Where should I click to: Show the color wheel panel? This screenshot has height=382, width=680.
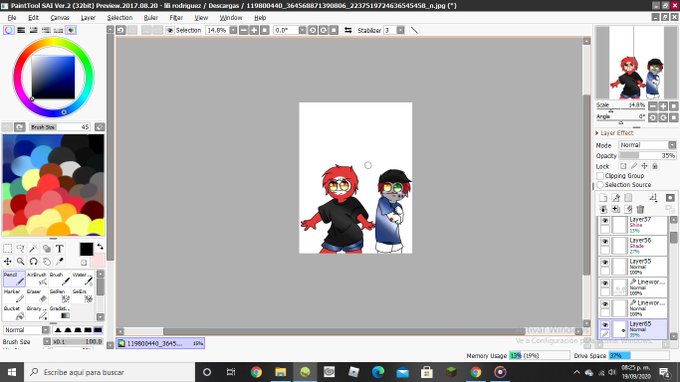pyautogui.click(x=8, y=30)
